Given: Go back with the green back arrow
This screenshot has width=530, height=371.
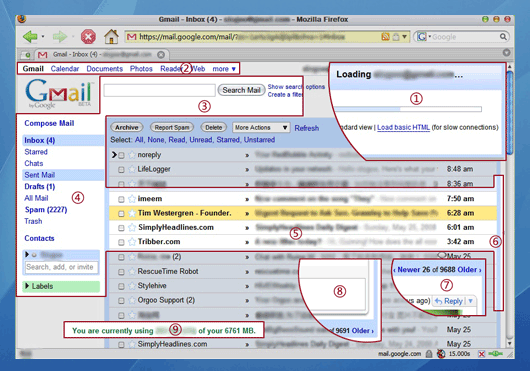Looking at the screenshot, I should (x=30, y=36).
